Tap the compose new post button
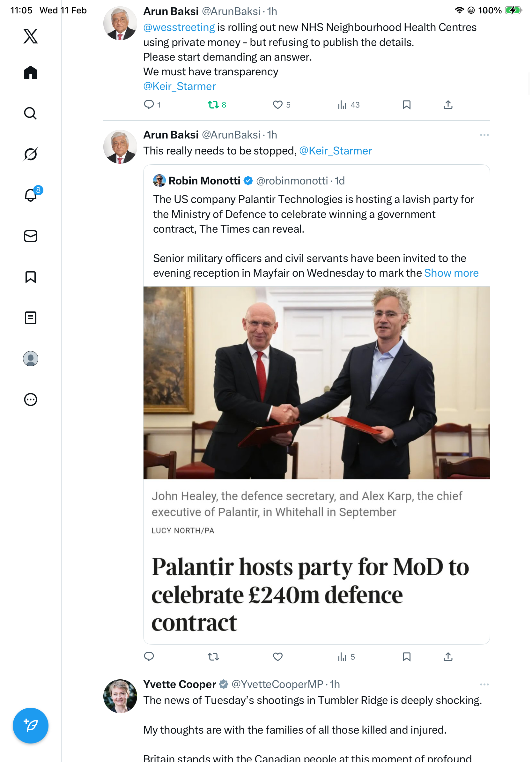The width and height of the screenshot is (532, 762). click(x=31, y=726)
